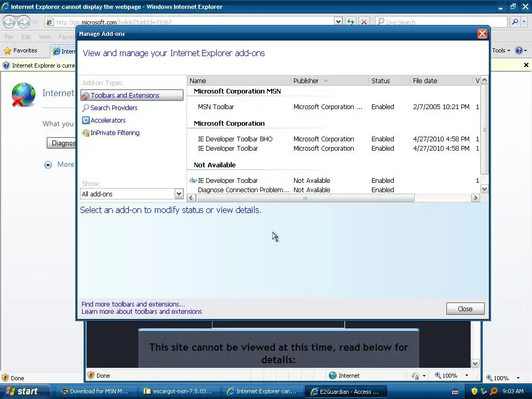Select Toolbars and Extensions add-on type
This screenshot has width=532, height=399.
pos(131,96)
